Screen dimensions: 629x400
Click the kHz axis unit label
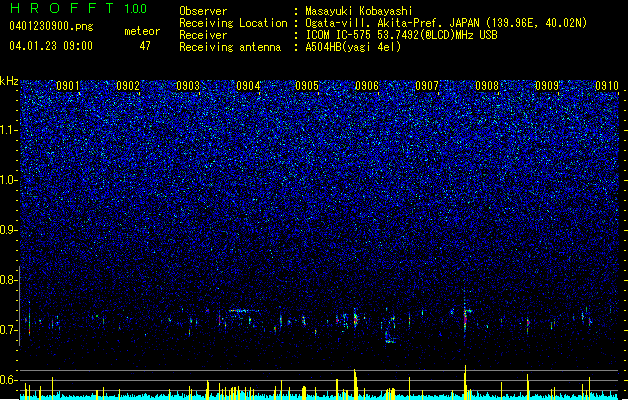(x=9, y=81)
